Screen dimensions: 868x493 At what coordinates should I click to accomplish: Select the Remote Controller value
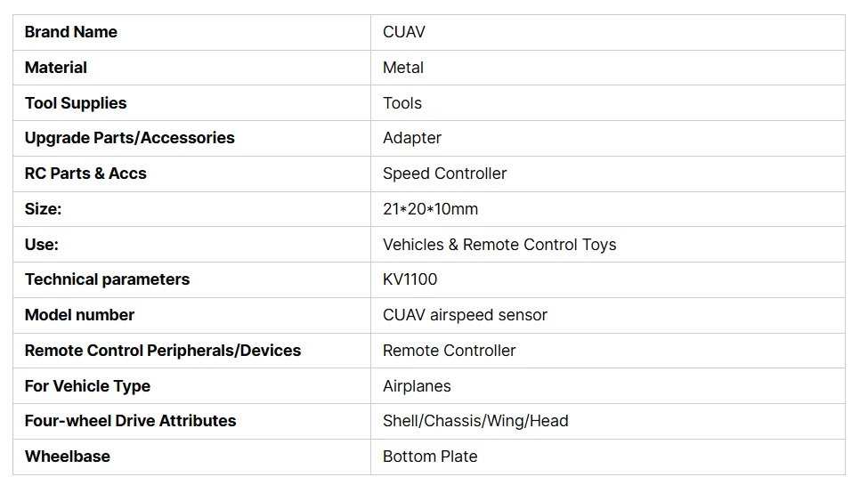pos(450,351)
